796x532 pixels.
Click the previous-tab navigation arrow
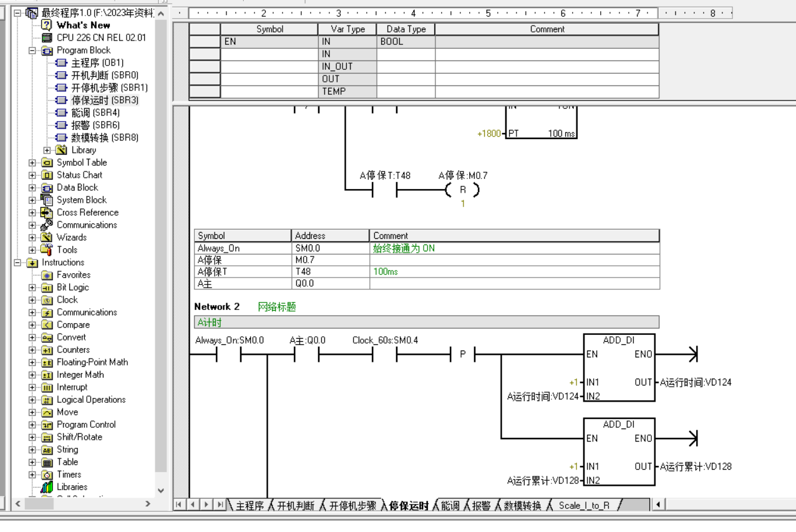pos(192,505)
